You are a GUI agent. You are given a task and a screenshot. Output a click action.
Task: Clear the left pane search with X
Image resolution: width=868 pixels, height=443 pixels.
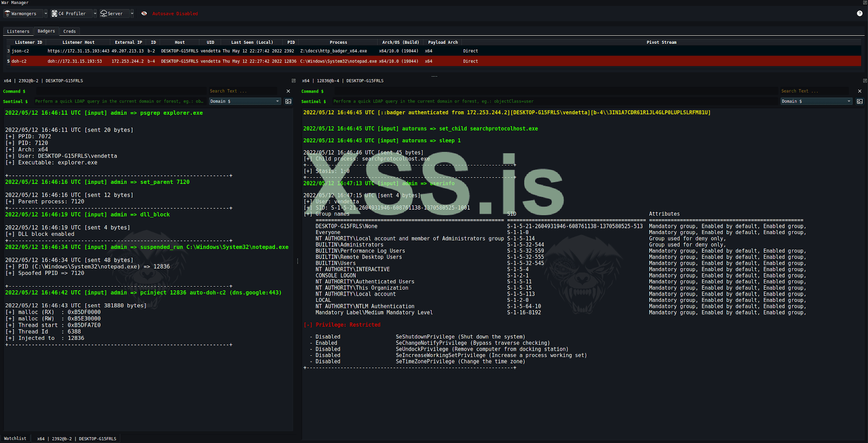point(288,91)
